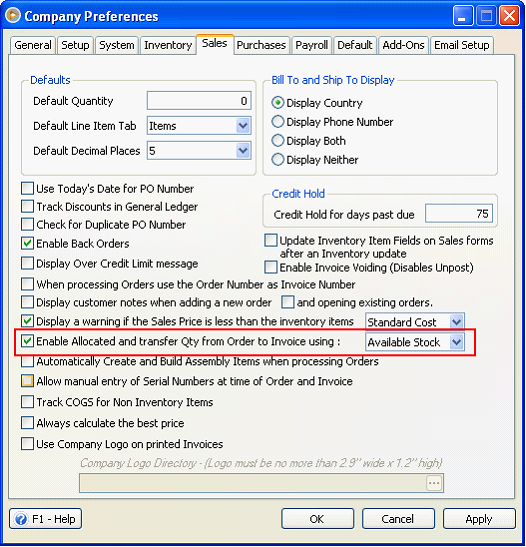Click the Company Preferences title bar icon
This screenshot has width=526, height=547.
coord(13,16)
